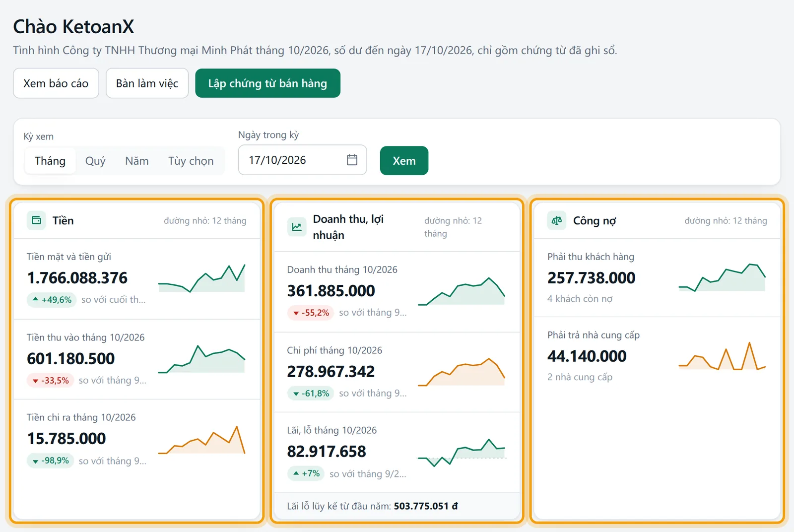Select the Tháng period tab
The width and height of the screenshot is (794, 532).
click(x=50, y=161)
